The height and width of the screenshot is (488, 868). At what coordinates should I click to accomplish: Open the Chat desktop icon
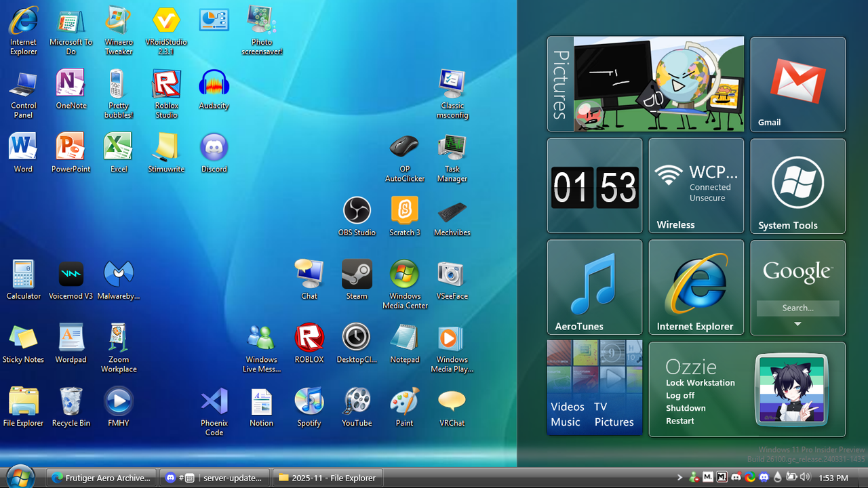(309, 280)
